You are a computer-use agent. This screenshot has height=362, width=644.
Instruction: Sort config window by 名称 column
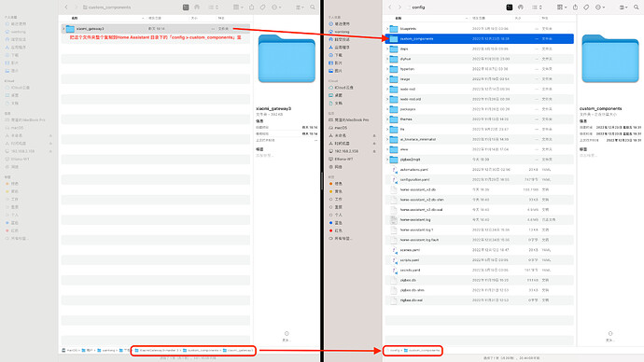point(399,18)
